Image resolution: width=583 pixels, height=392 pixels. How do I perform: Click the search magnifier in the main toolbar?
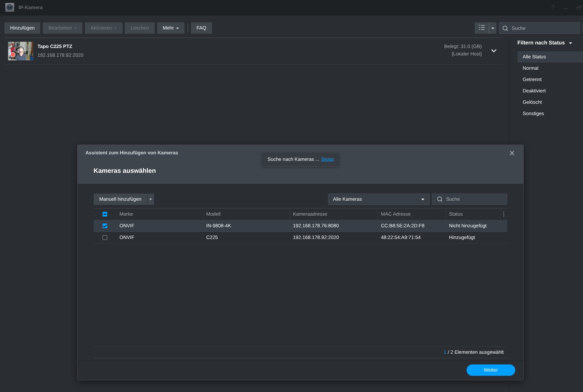click(x=505, y=28)
